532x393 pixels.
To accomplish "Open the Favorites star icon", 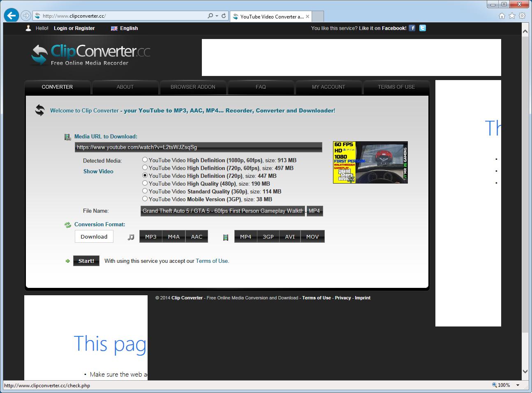I will click(x=512, y=16).
